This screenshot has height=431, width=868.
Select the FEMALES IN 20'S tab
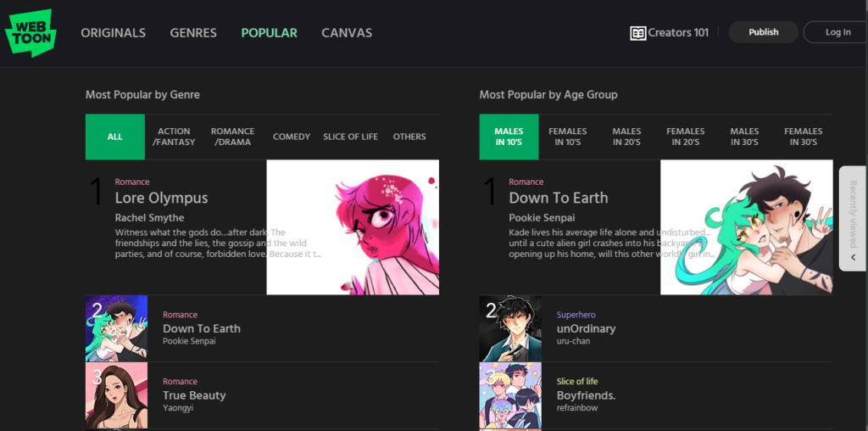[x=685, y=137]
